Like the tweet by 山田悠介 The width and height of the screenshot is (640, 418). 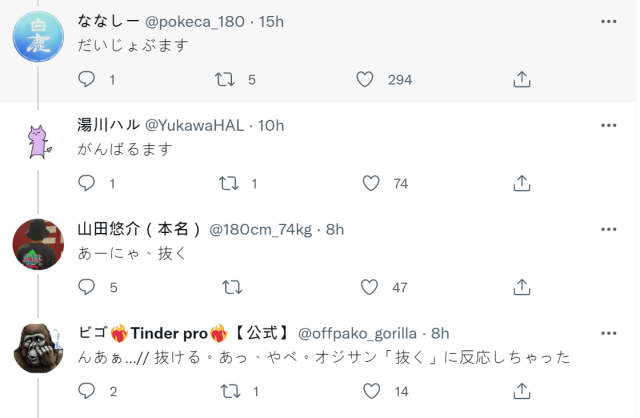pyautogui.click(x=371, y=287)
